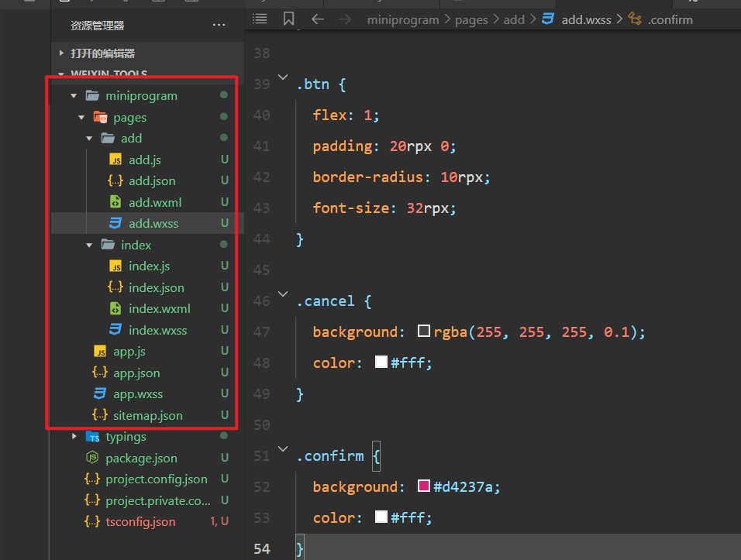Collapse the add folder arrow
This screenshot has width=741, height=560.
(x=89, y=139)
